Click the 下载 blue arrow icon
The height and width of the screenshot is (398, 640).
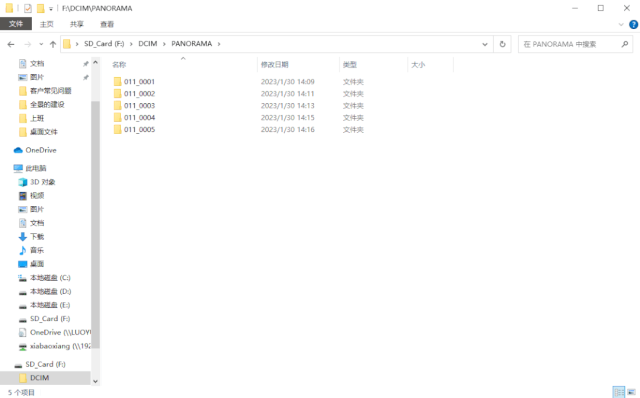23,236
